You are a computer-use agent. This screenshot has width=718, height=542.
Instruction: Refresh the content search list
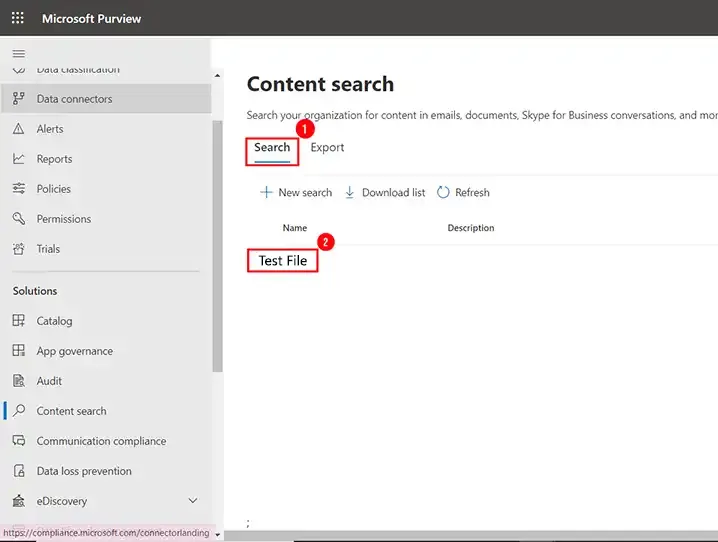pos(463,193)
